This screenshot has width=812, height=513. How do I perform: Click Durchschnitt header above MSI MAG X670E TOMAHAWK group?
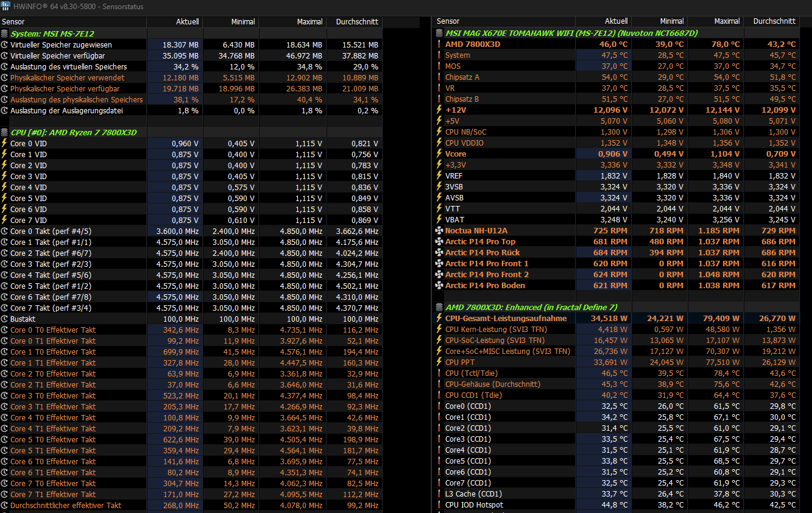click(x=772, y=21)
